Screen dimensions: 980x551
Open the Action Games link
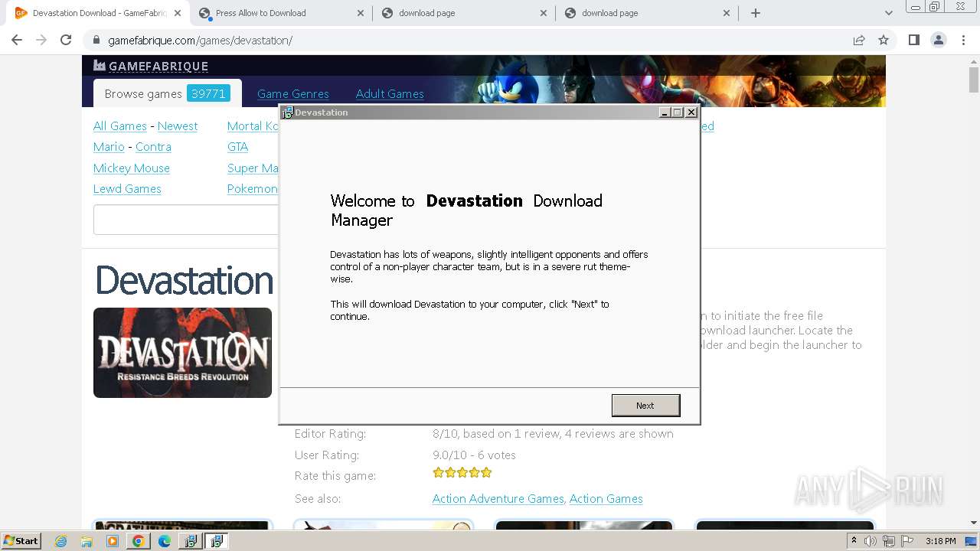(606, 499)
